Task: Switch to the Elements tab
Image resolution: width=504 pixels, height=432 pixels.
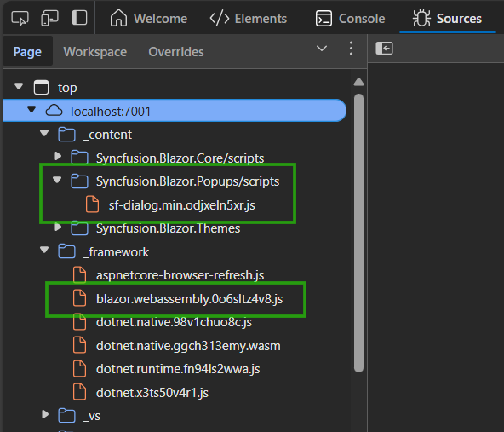Action: click(248, 19)
